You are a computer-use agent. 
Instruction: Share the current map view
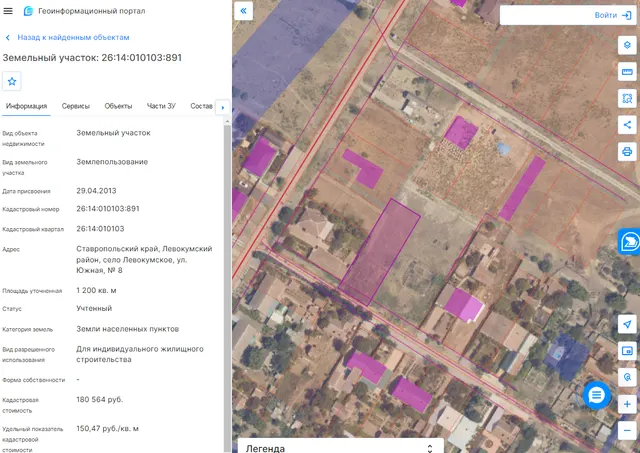(x=627, y=125)
